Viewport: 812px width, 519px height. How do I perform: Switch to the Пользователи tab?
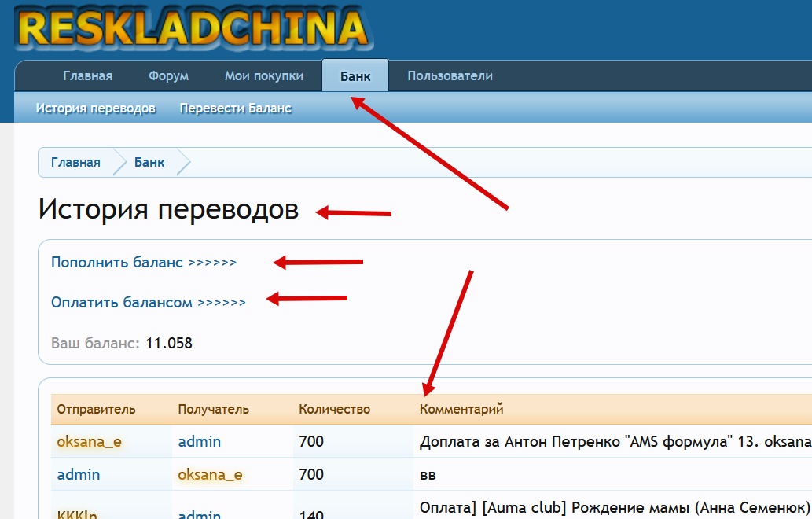(450, 76)
